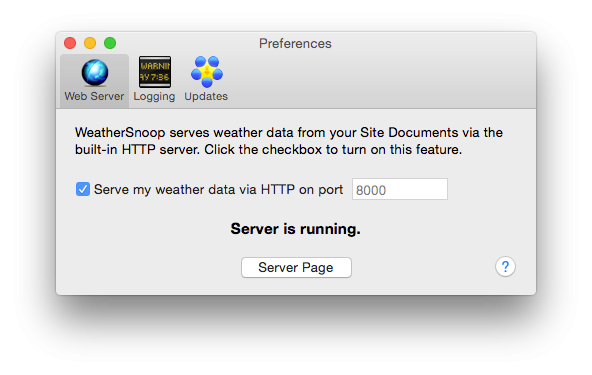Open the Server Page button

coord(296,267)
